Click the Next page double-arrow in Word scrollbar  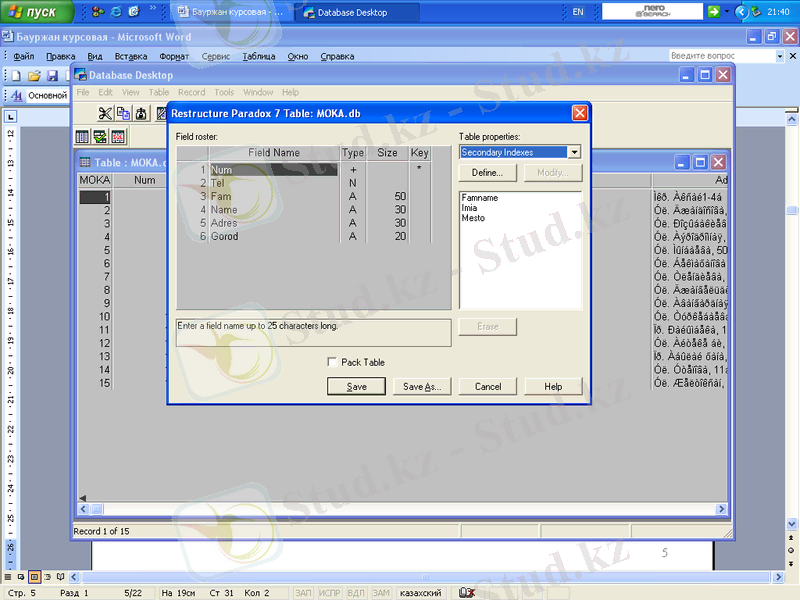coord(791,563)
